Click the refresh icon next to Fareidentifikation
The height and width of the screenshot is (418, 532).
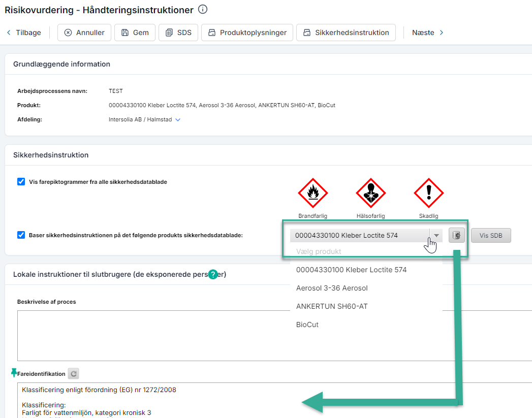click(x=74, y=374)
